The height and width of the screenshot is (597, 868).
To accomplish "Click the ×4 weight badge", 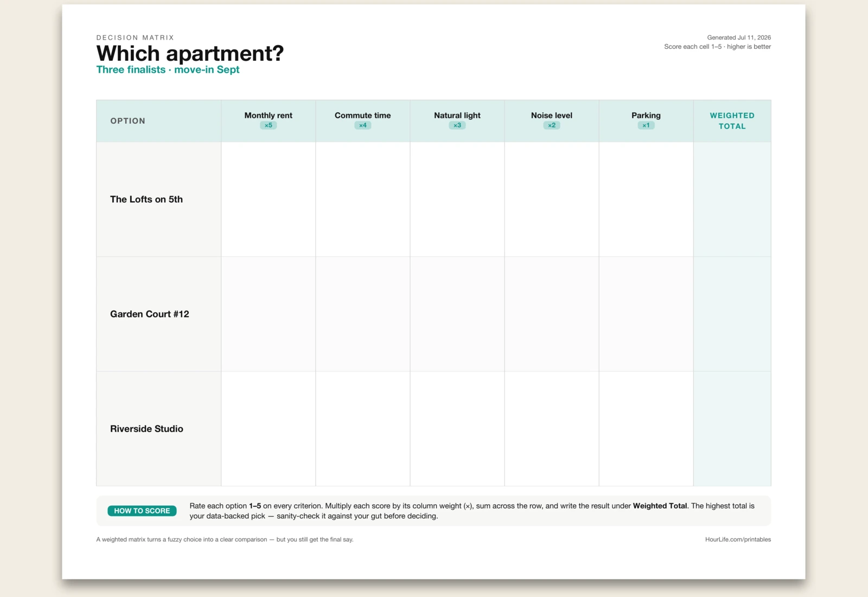I will pos(362,125).
